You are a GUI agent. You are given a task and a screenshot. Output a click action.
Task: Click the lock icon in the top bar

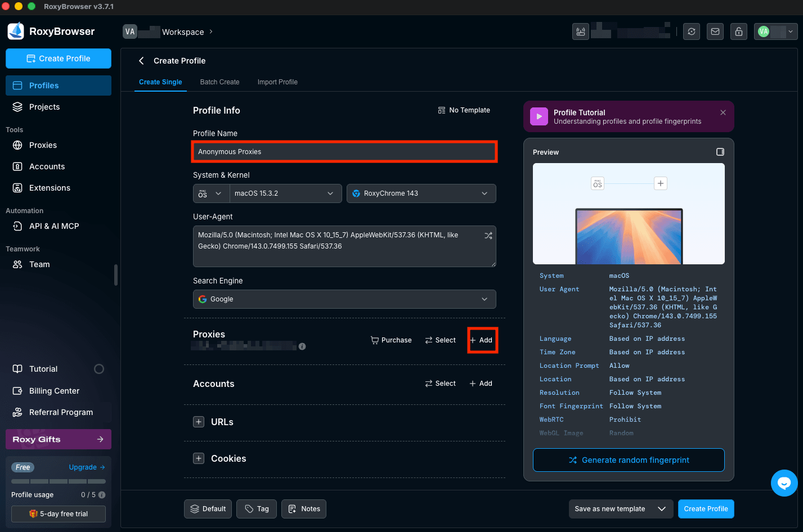738,31
